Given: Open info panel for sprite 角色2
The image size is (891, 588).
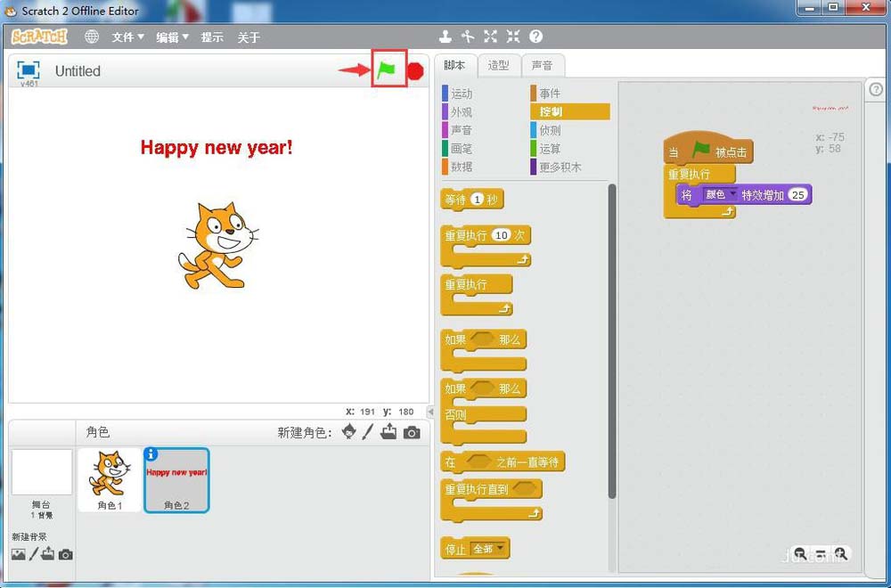Looking at the screenshot, I should (151, 455).
